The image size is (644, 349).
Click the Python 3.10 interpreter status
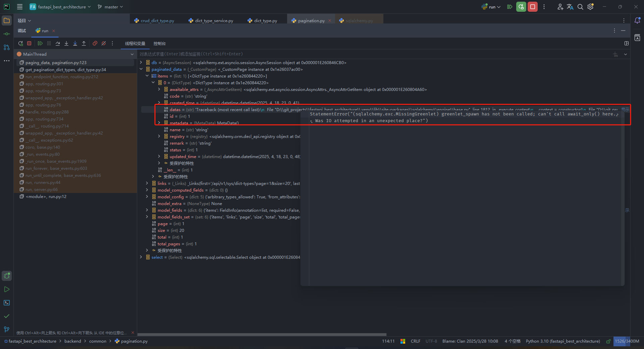point(562,341)
